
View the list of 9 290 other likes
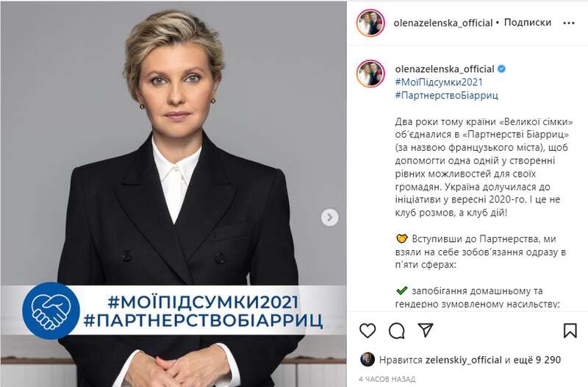[542, 360]
